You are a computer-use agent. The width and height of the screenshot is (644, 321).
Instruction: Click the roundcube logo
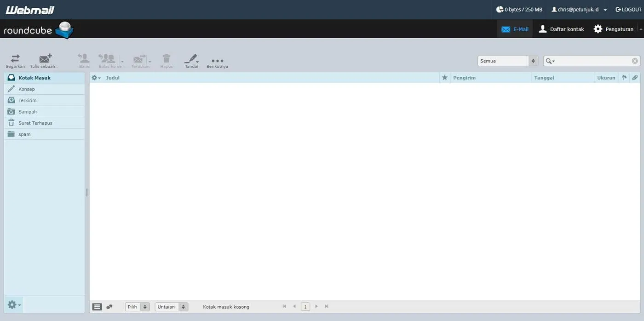(39, 30)
